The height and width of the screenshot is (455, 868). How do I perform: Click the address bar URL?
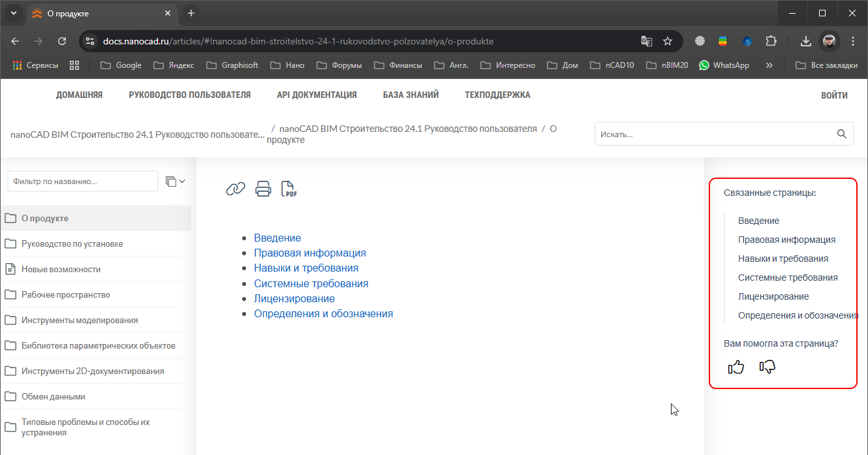click(x=298, y=41)
